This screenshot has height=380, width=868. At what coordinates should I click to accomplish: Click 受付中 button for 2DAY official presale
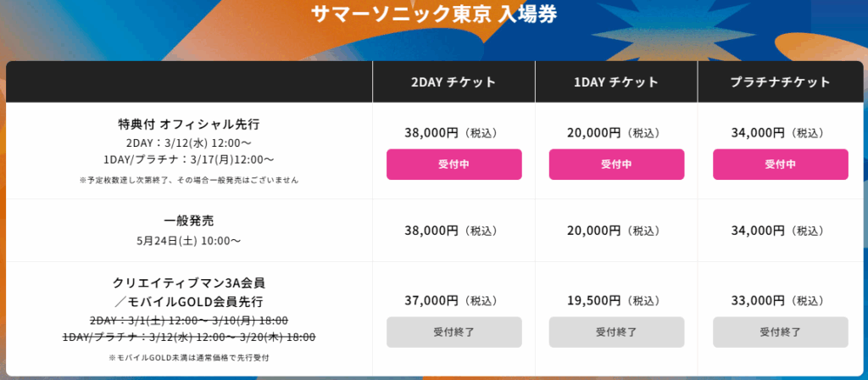[x=454, y=164]
